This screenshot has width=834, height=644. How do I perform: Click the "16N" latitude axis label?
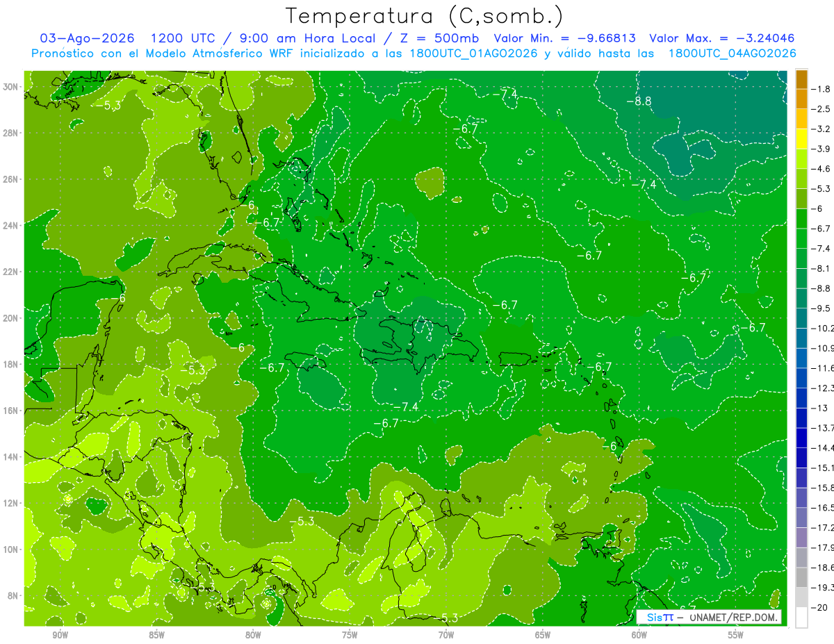(x=10, y=411)
